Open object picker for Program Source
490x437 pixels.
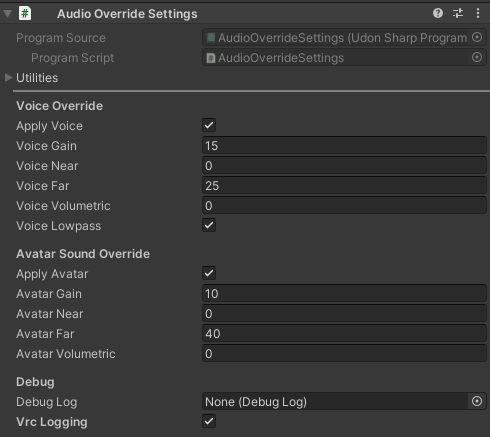point(477,37)
